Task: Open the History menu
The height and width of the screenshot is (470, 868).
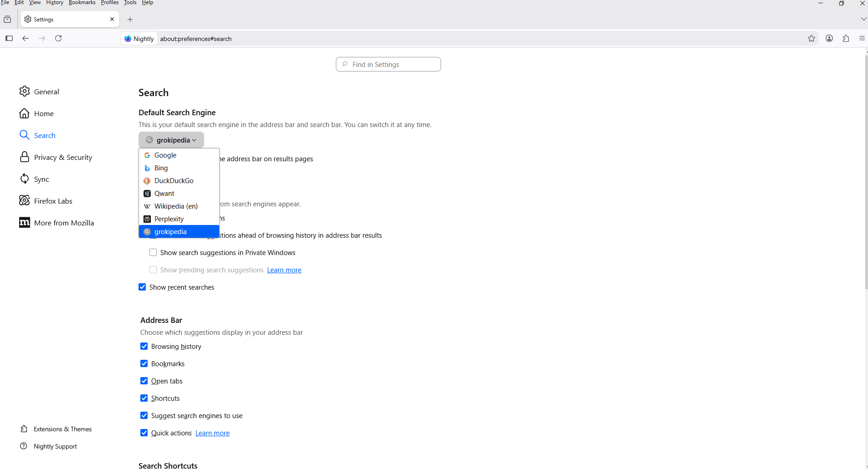Action: (x=55, y=3)
